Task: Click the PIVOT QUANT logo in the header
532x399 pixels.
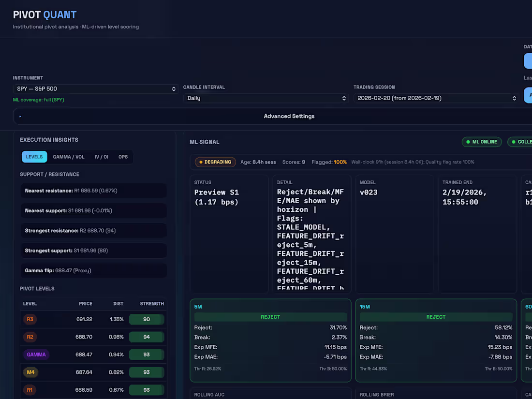Action: [x=44, y=15]
